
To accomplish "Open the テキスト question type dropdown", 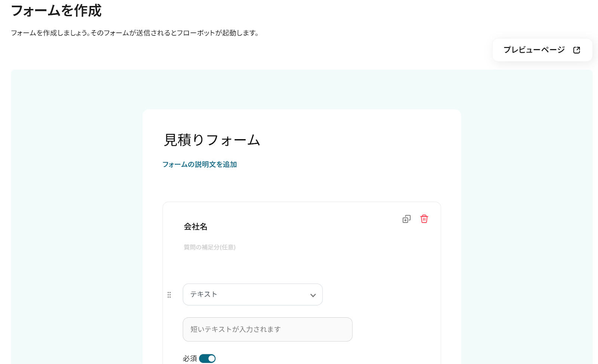I will (252, 295).
